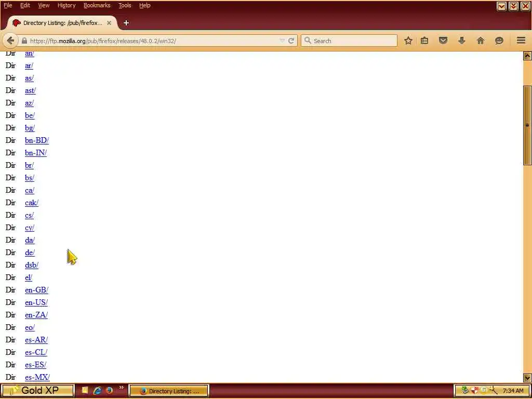The width and height of the screenshot is (532, 399).
Task: Open the cs/ directory link
Action: point(29,216)
